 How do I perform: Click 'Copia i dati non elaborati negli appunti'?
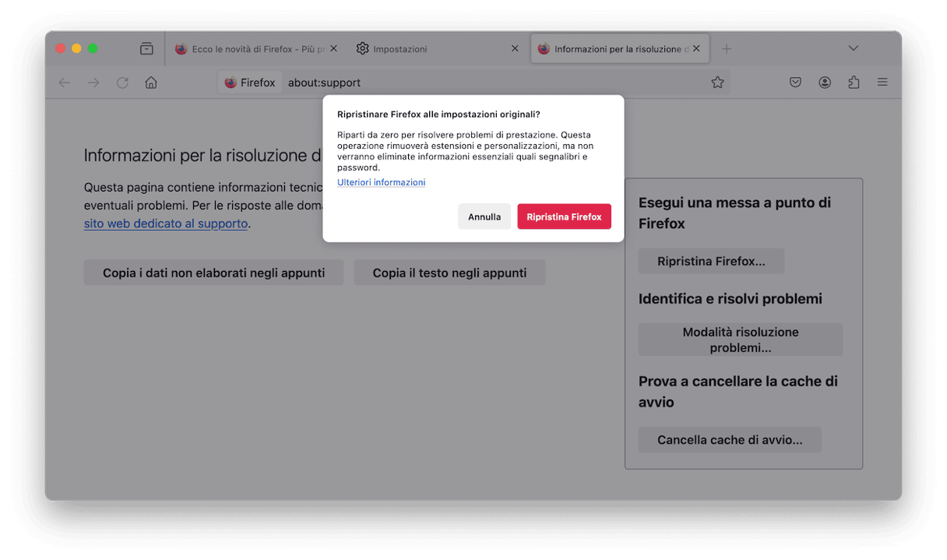213,273
